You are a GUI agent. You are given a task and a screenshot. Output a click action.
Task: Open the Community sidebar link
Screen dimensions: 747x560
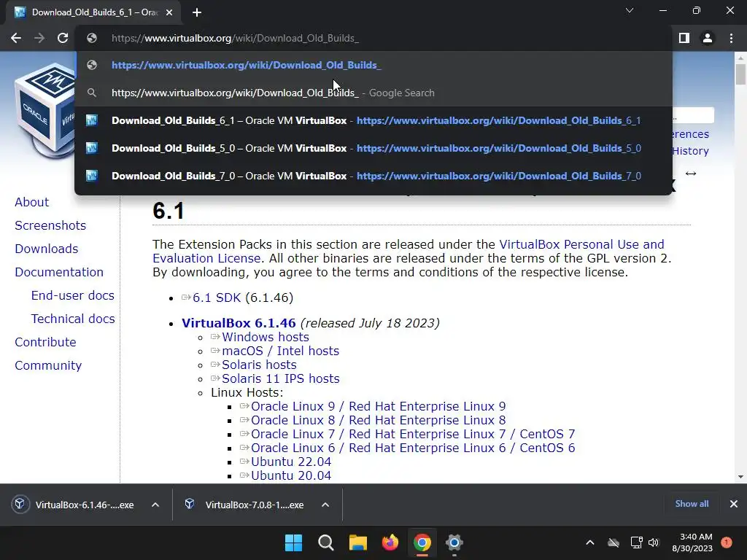coord(48,365)
